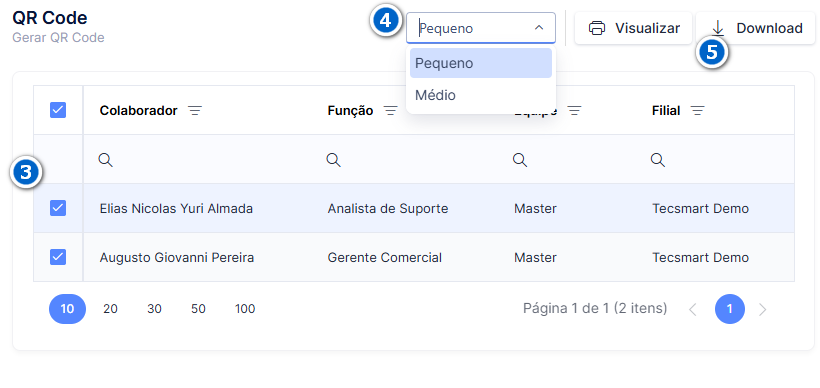Viewport: 820px width, 388px height.
Task: Click Tecsmart Demo in the Augusto row
Action: pyautogui.click(x=700, y=258)
